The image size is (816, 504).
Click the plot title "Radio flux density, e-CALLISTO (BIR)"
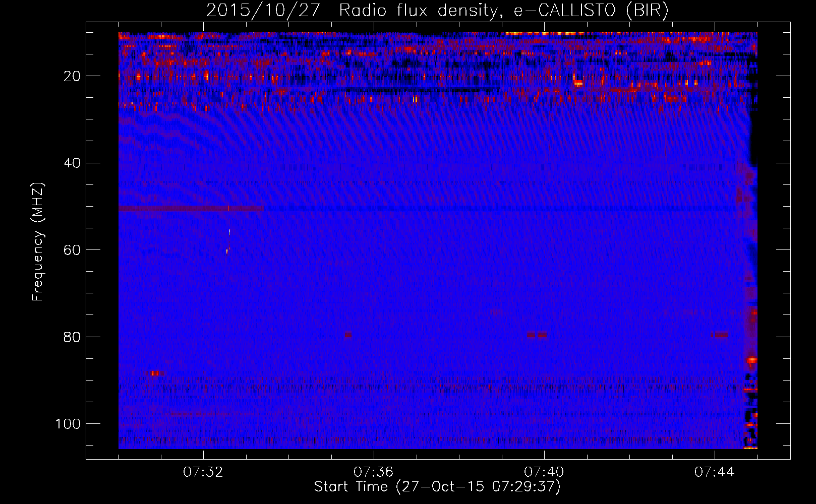pyautogui.click(x=504, y=11)
